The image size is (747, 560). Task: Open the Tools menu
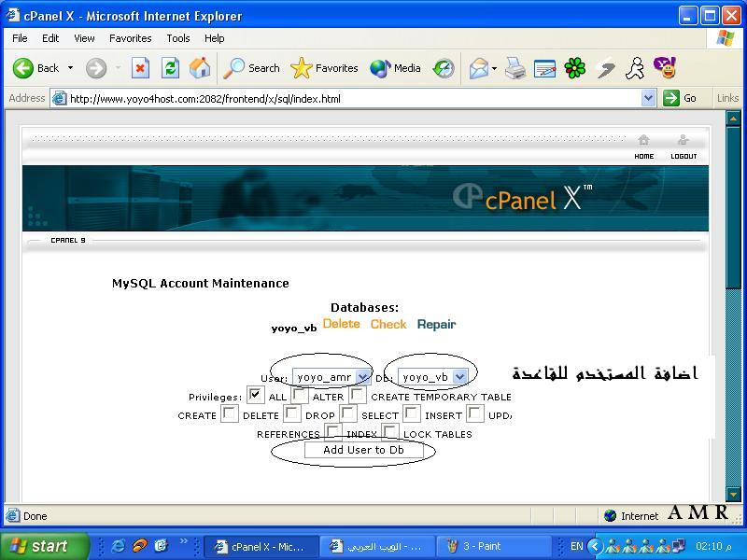click(177, 38)
